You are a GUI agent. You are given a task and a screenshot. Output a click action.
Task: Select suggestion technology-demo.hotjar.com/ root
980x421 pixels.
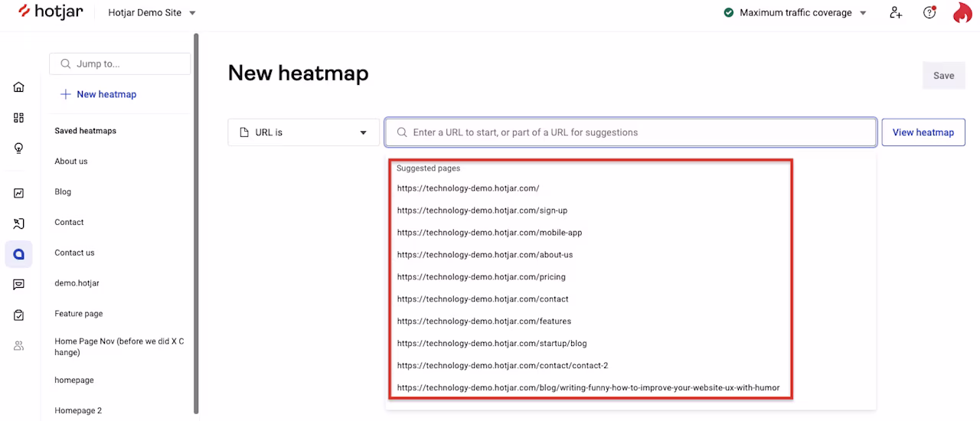point(468,188)
